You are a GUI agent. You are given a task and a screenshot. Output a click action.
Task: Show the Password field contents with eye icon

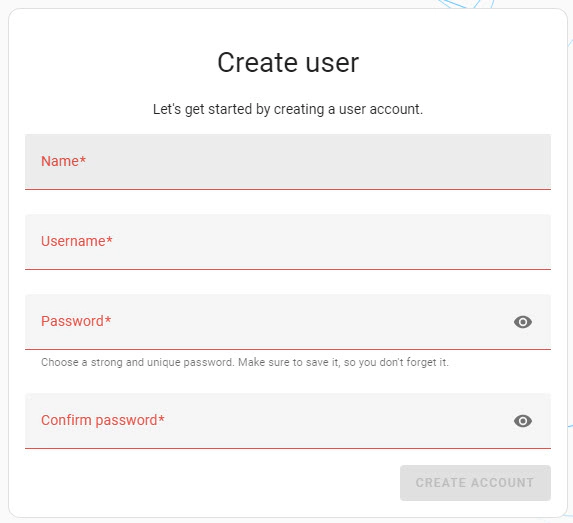click(x=523, y=322)
